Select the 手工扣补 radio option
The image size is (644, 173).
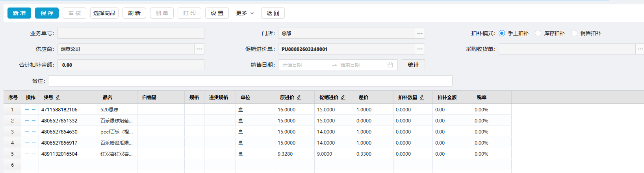point(502,33)
